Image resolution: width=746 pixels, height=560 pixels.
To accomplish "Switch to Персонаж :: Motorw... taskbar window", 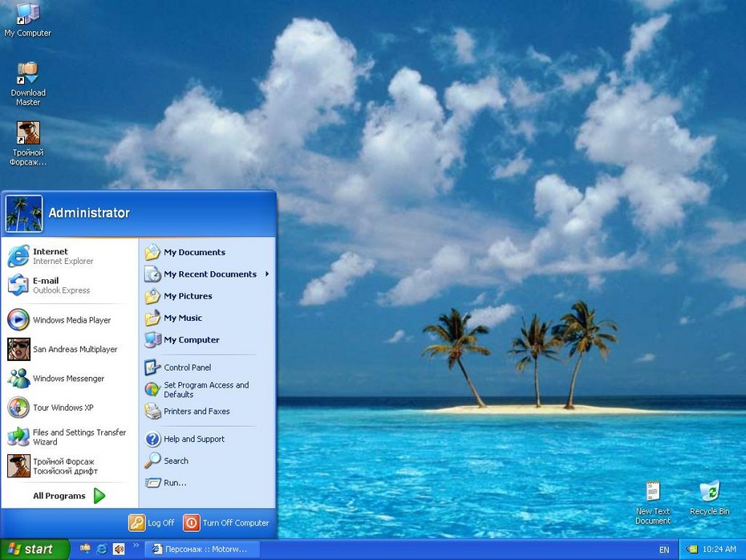I will [x=201, y=550].
